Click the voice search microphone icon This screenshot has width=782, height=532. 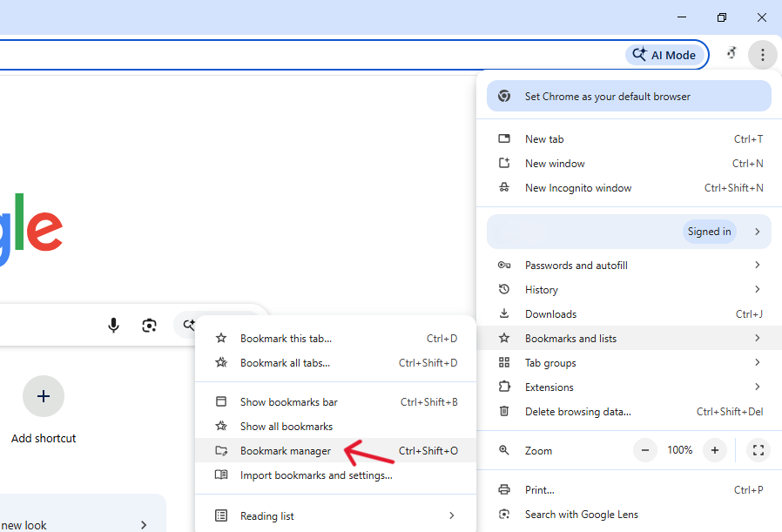coord(113,325)
